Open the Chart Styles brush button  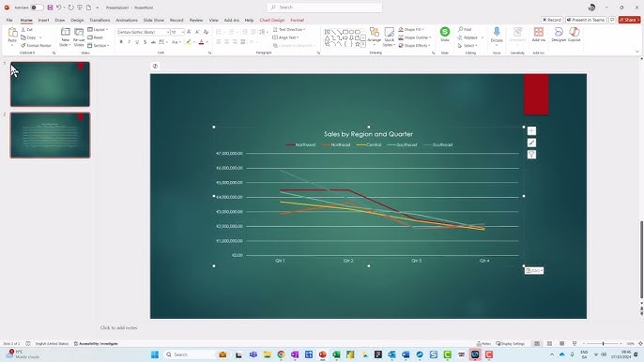click(x=531, y=143)
